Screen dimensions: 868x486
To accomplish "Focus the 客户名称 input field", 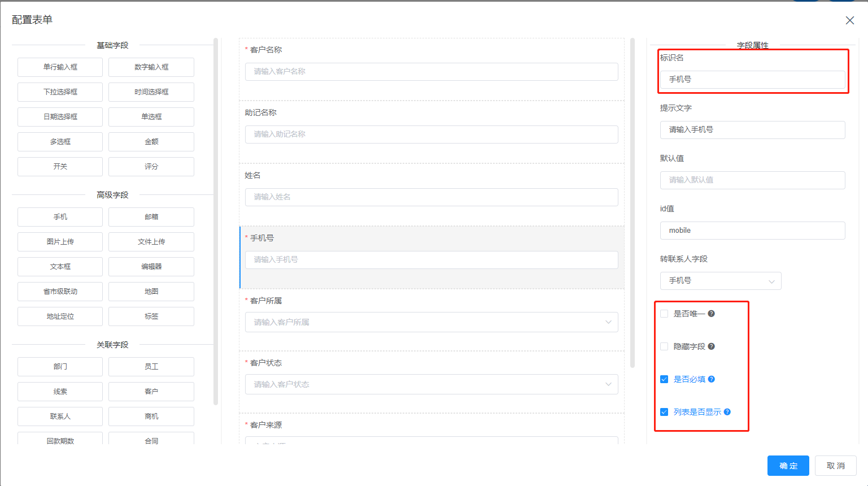I will [431, 72].
